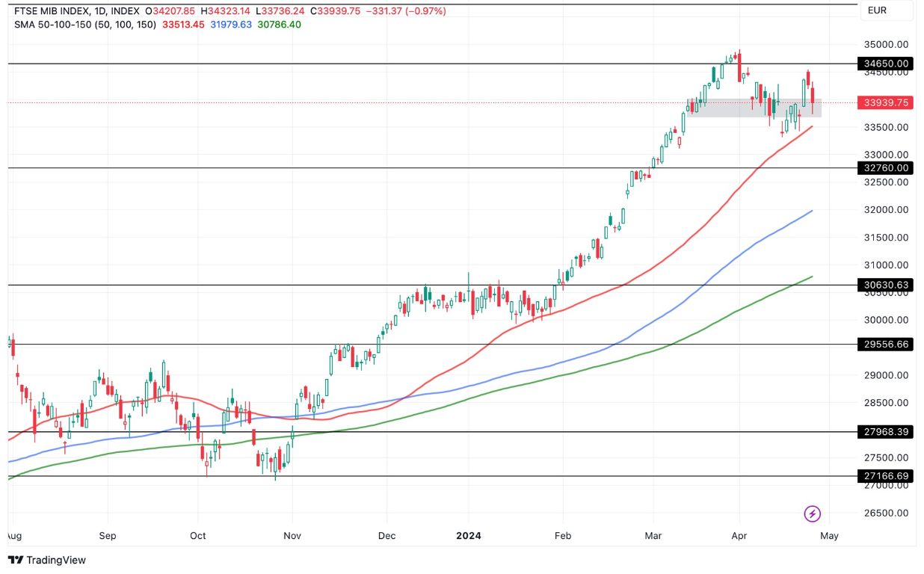Toggle the gray shaded price zone highlight
The width and height of the screenshot is (924, 574).
click(x=755, y=110)
